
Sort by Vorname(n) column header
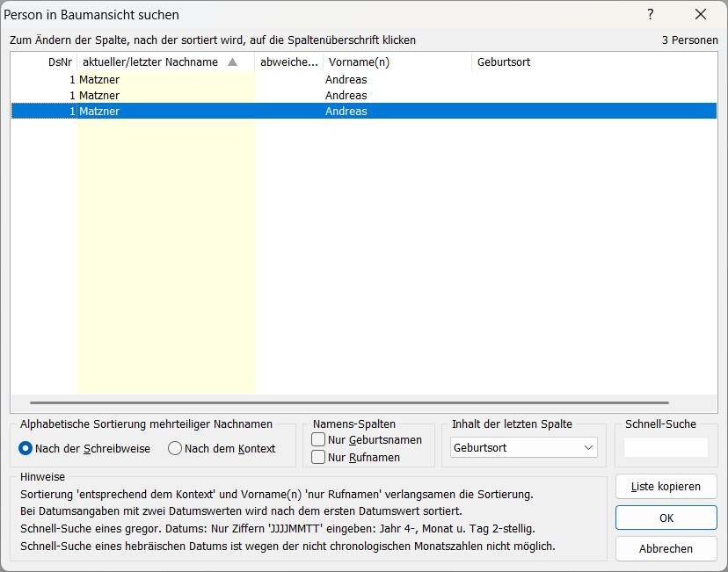[x=397, y=62]
